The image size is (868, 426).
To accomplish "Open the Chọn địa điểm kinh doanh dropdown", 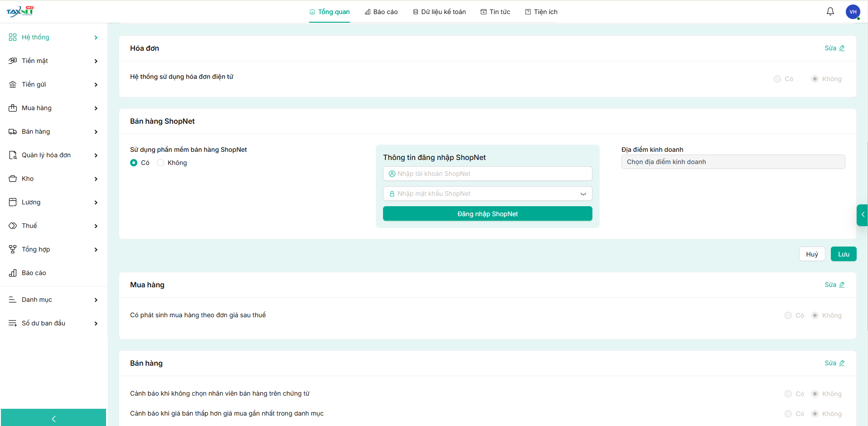I will pyautogui.click(x=733, y=162).
